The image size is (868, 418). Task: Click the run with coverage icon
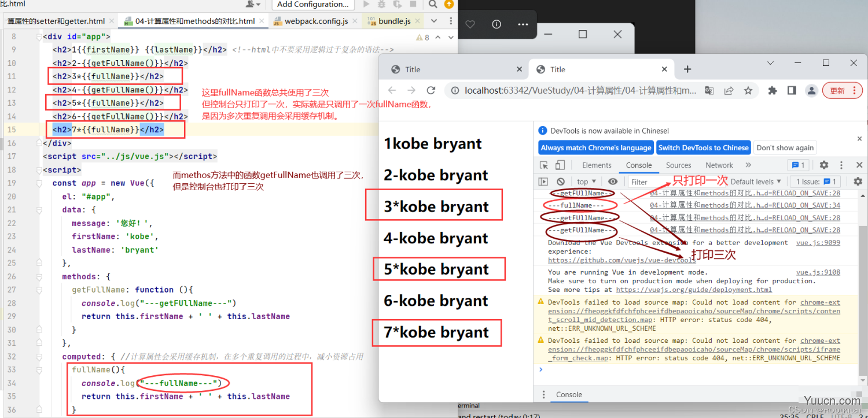399,4
